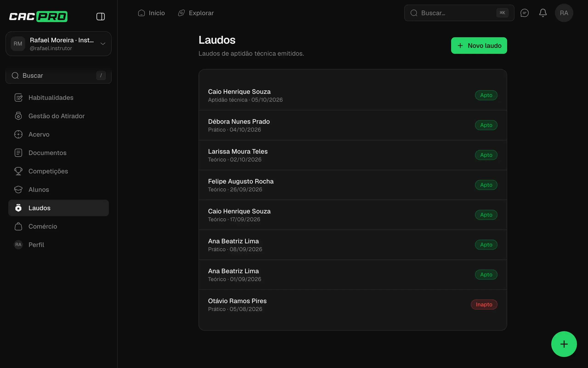This screenshot has height=368, width=588.
Task: Open Caio Henrique Souza laudo dated 05/10/2026
Action: pyautogui.click(x=353, y=95)
